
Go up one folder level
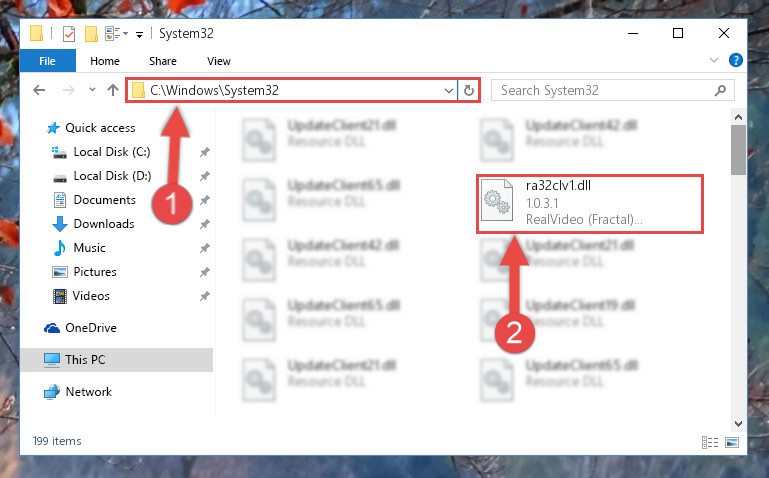point(113,90)
